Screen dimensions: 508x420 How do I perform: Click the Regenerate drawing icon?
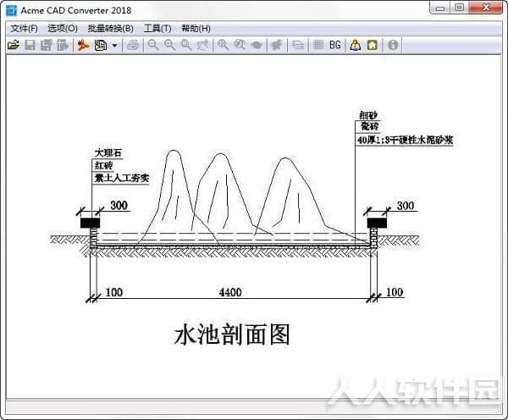pyautogui.click(x=277, y=45)
